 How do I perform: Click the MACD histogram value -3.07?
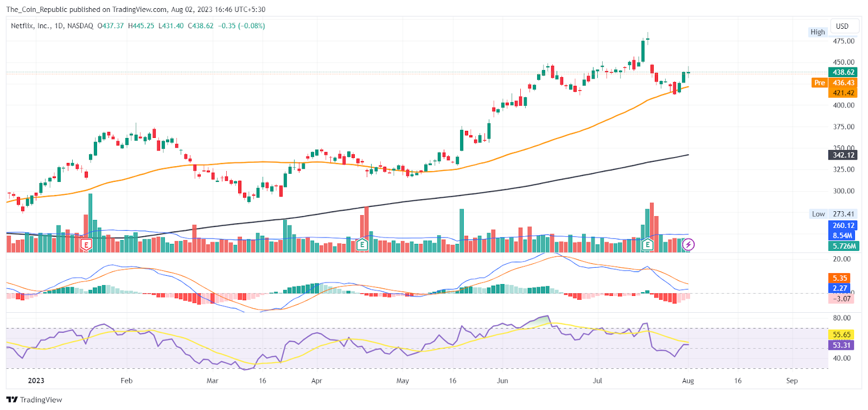tap(841, 299)
